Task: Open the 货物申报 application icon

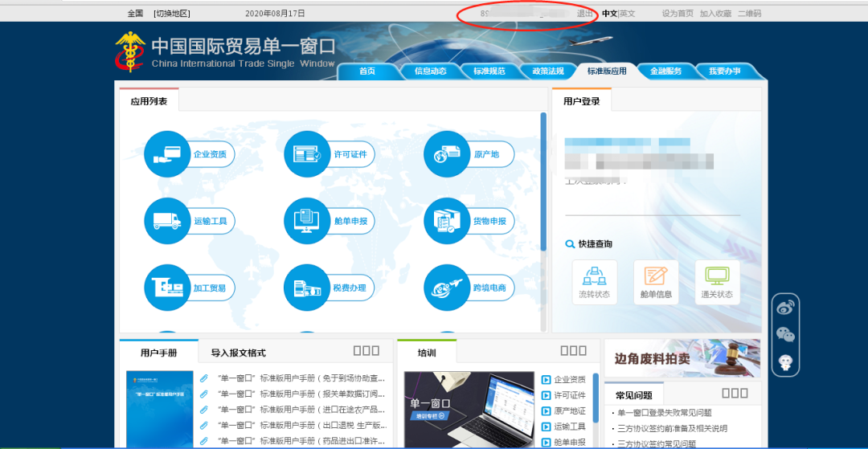Action: click(x=446, y=221)
